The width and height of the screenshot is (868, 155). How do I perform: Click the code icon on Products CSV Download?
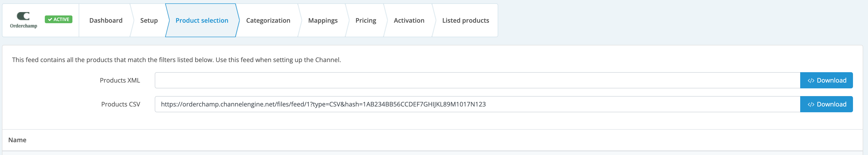tap(811, 105)
